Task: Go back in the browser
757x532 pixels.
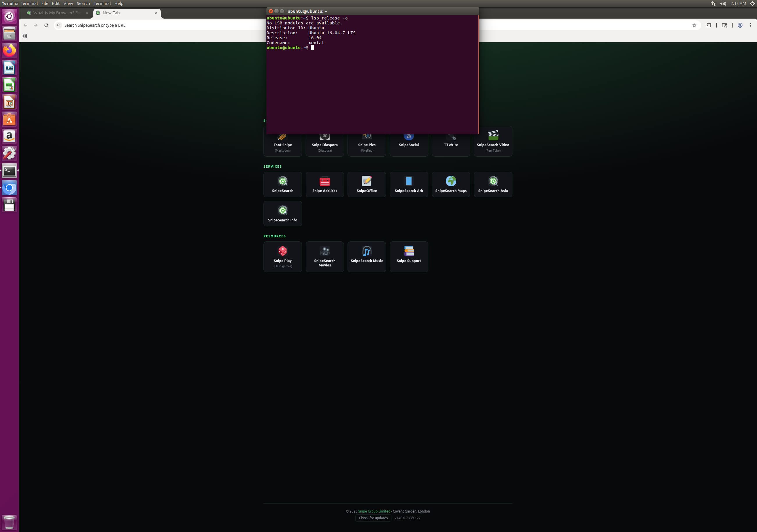Action: point(25,25)
